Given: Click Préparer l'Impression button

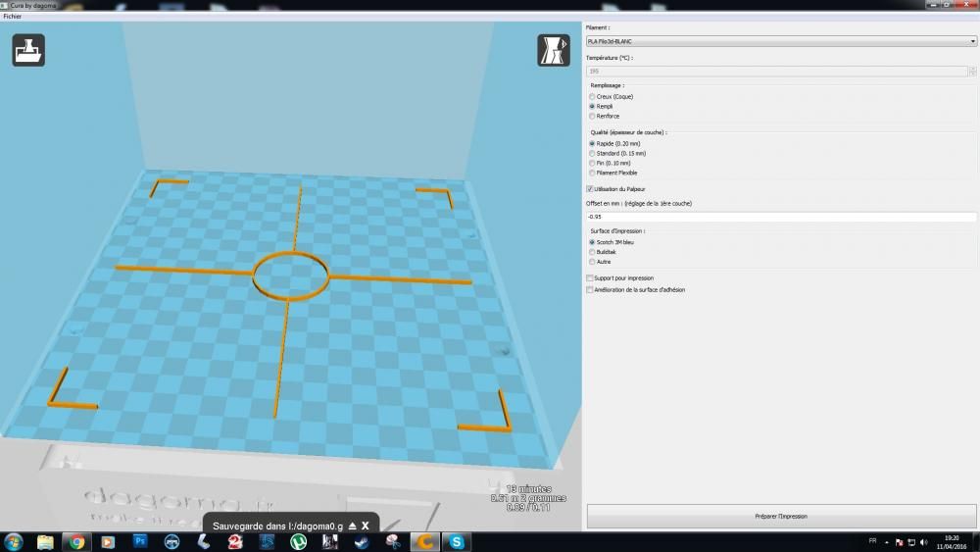Looking at the screenshot, I should point(781,517).
